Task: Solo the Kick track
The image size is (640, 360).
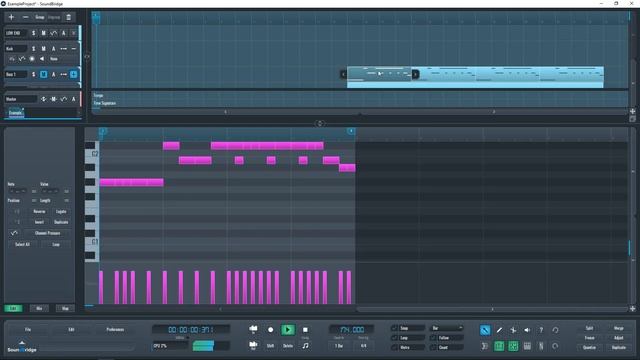Action: click(x=33, y=49)
